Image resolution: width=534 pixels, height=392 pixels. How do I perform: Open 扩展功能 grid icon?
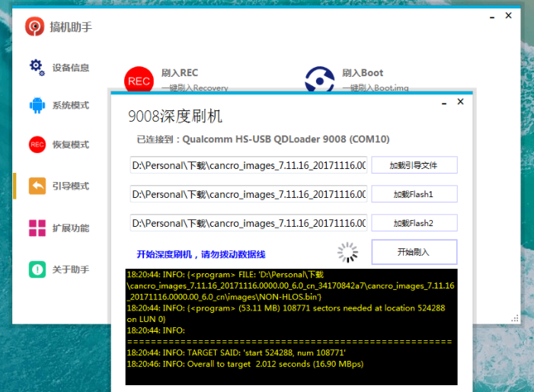coord(37,228)
